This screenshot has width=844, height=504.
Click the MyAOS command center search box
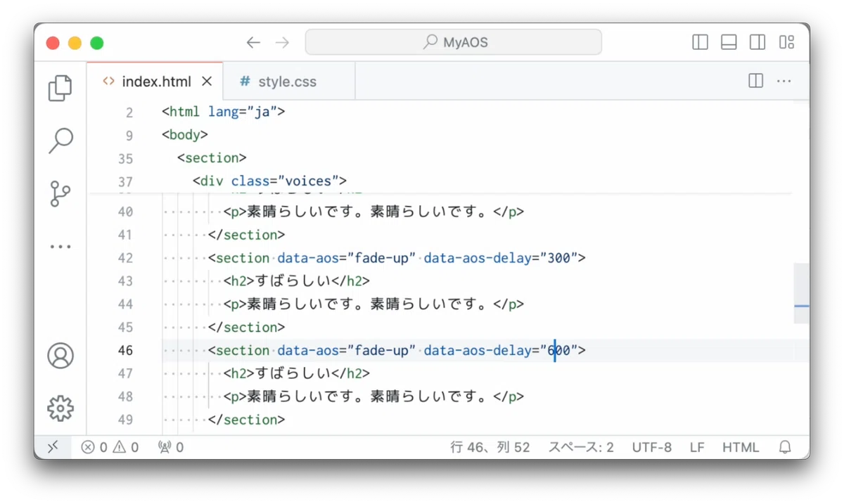point(453,42)
